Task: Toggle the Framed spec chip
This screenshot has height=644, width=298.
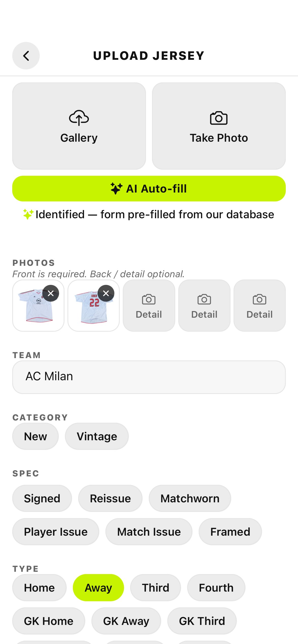Action: point(230,532)
